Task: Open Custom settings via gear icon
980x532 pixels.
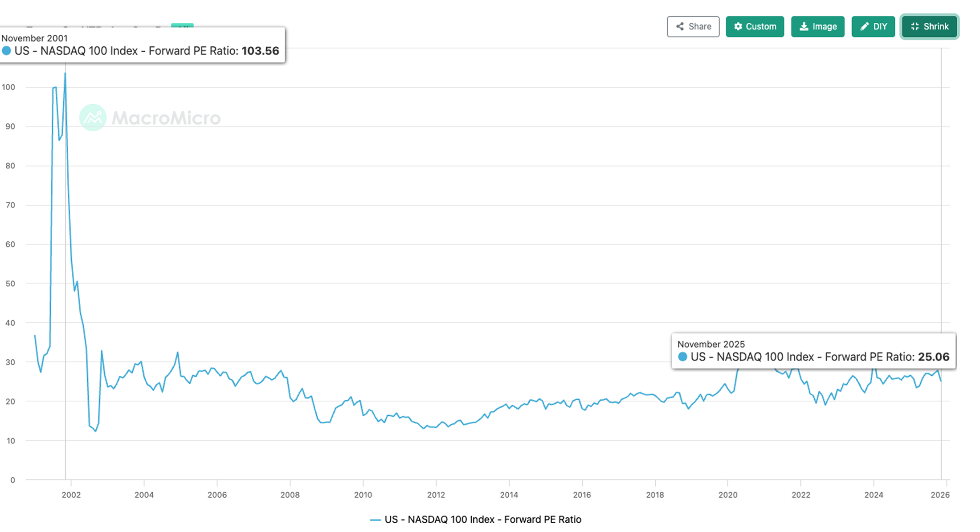Action: coord(738,27)
